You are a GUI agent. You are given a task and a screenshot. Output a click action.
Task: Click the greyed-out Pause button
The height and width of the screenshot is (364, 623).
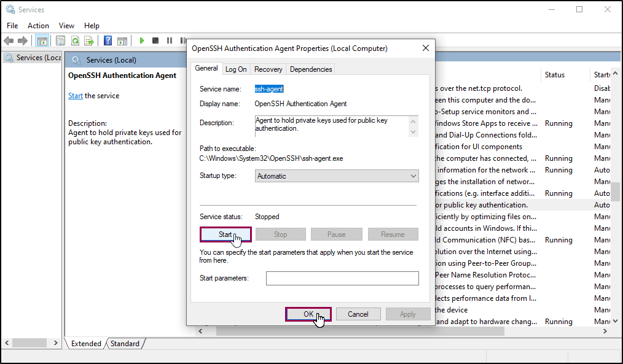pos(337,234)
